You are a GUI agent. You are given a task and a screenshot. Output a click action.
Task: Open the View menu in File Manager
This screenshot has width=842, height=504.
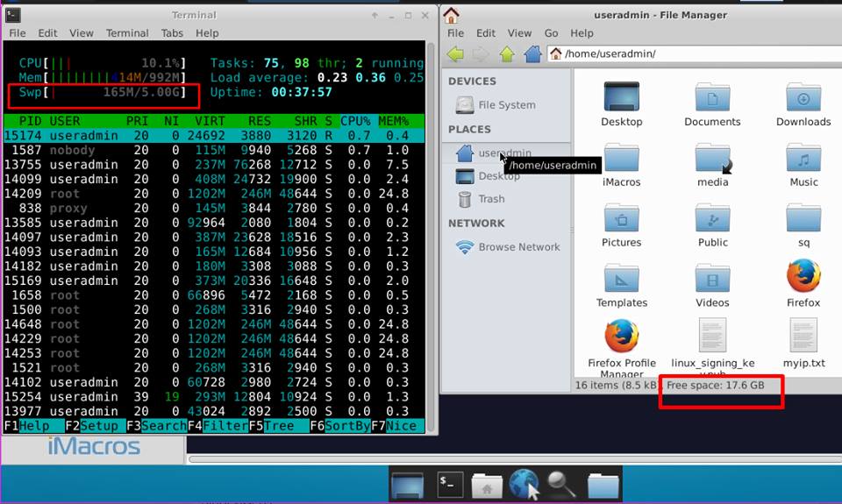click(x=519, y=33)
